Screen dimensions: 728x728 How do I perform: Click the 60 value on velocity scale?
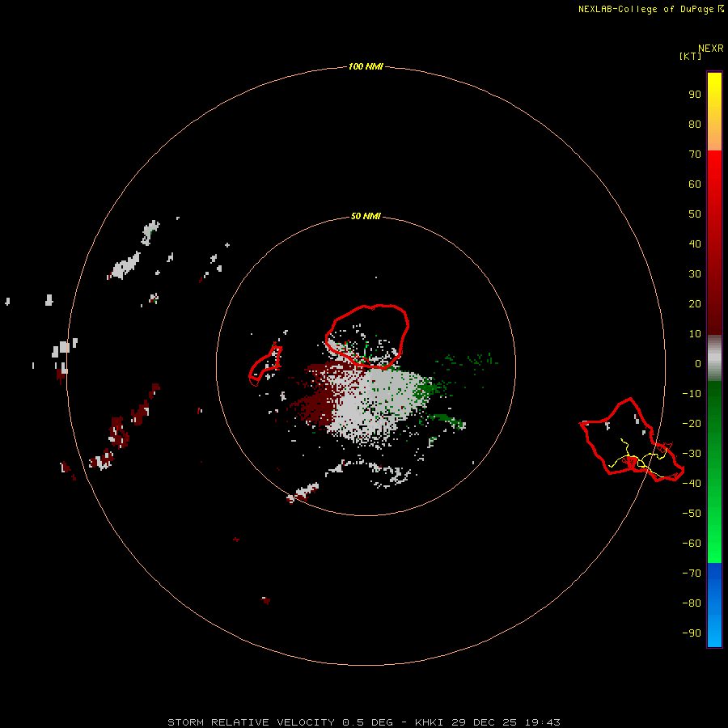pyautogui.click(x=695, y=184)
